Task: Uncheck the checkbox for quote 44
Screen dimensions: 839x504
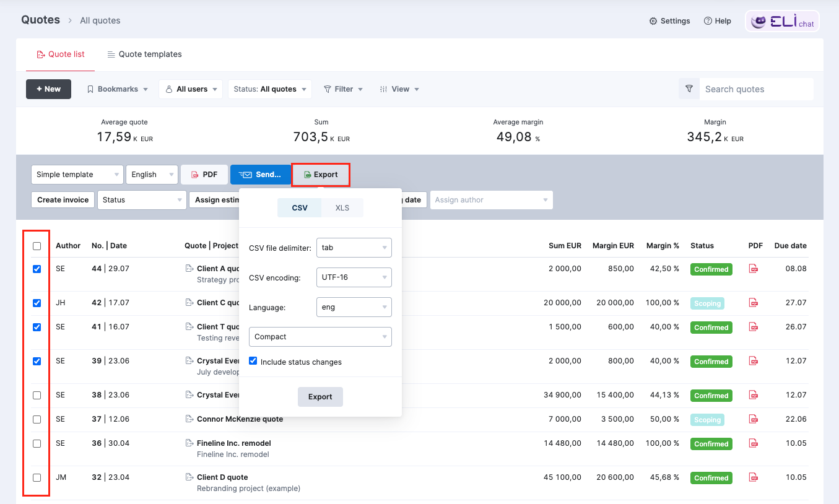Action: tap(37, 269)
